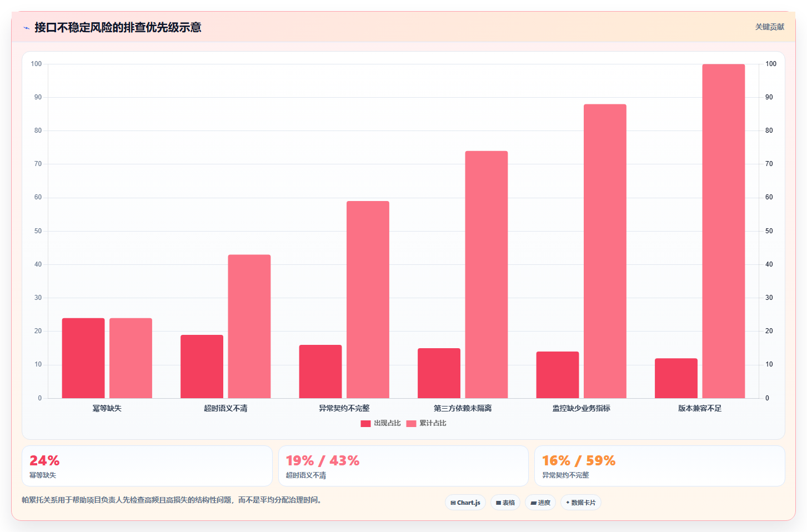Click the 版本兼容不足 x-axis label
The image size is (807, 532).
point(700,408)
